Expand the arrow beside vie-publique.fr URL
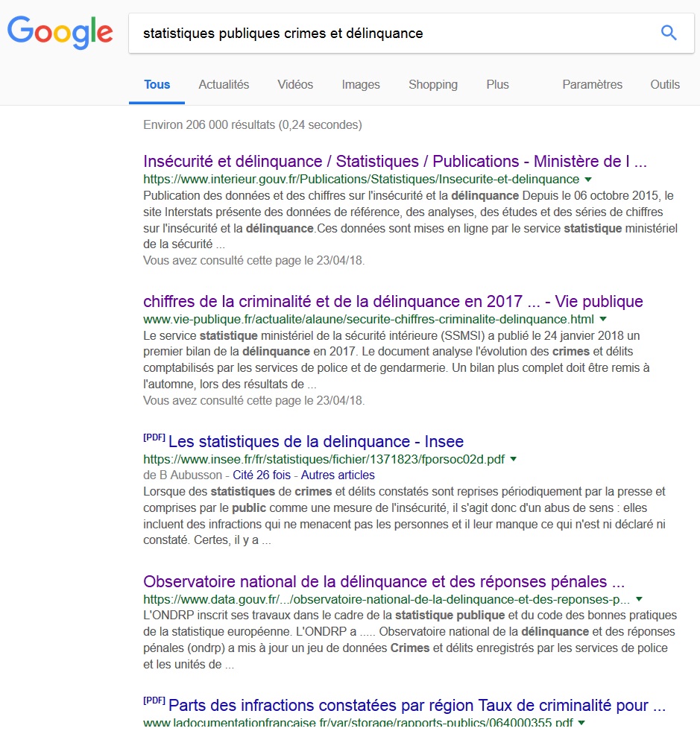The height and width of the screenshot is (737, 700). pos(603,319)
